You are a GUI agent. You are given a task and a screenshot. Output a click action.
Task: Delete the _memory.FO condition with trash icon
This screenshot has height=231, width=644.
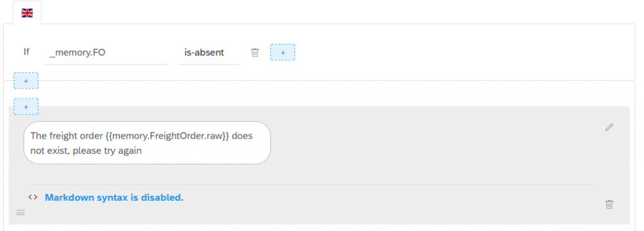[x=255, y=53]
